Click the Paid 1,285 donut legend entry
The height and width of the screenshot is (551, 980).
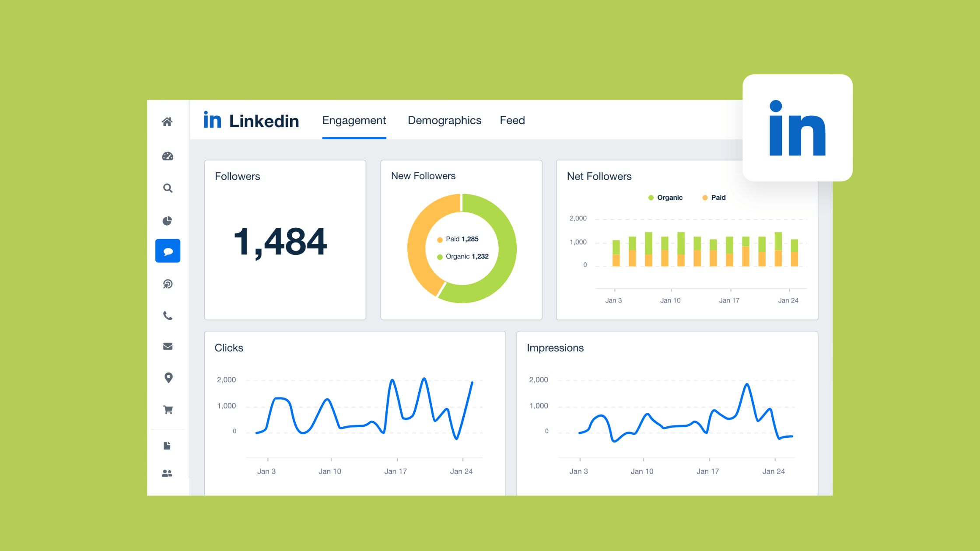click(458, 239)
